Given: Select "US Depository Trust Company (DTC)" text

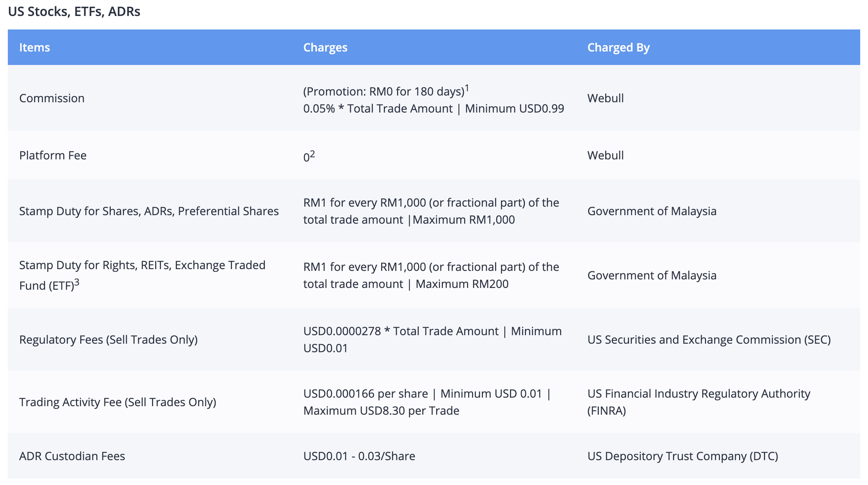Looking at the screenshot, I should point(683,456).
